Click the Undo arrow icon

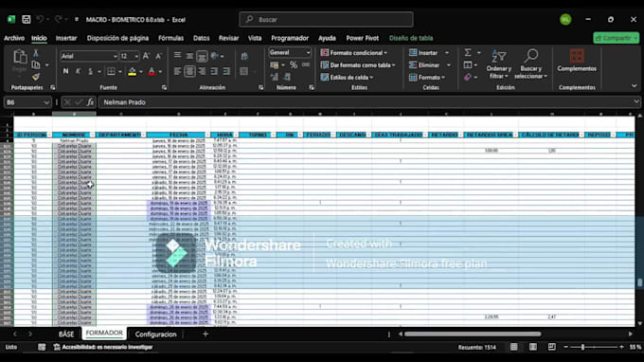coord(40,19)
